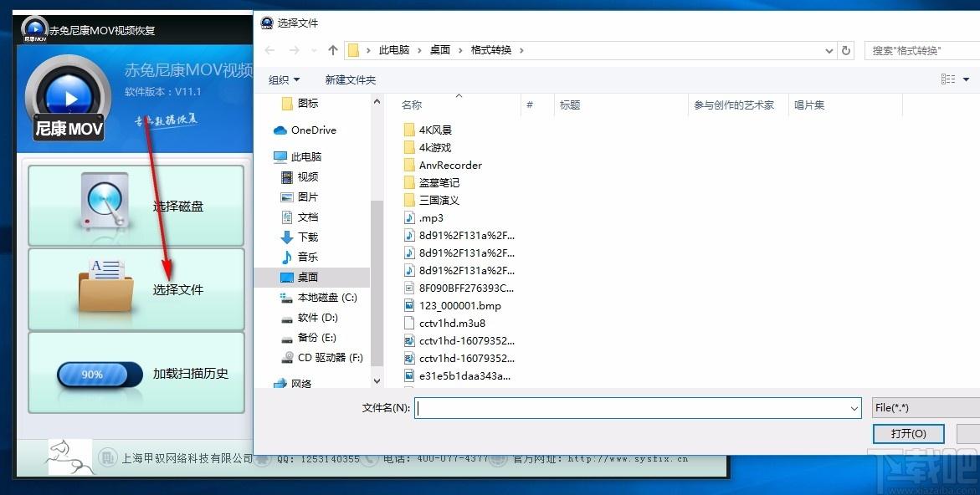
Task: Click the 加载扫描历史 label text
Action: (x=191, y=373)
